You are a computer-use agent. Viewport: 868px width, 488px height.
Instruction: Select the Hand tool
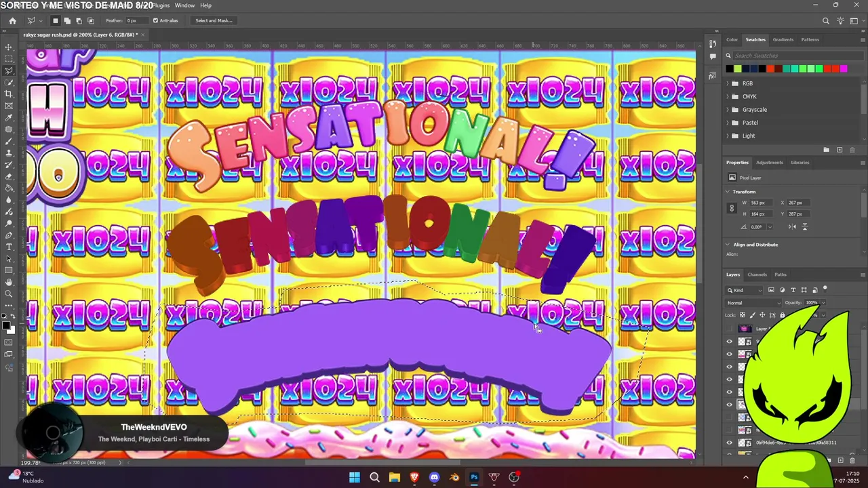click(9, 282)
